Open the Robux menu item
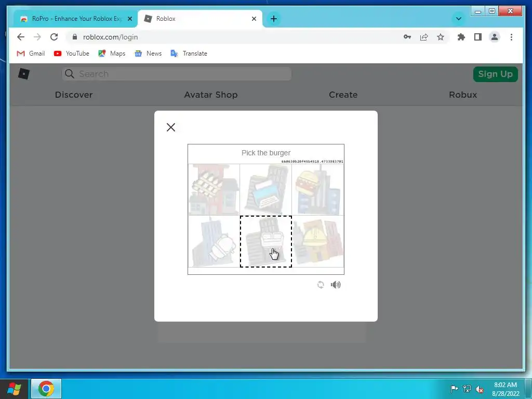Viewport: 532px width, 399px height. (463, 95)
